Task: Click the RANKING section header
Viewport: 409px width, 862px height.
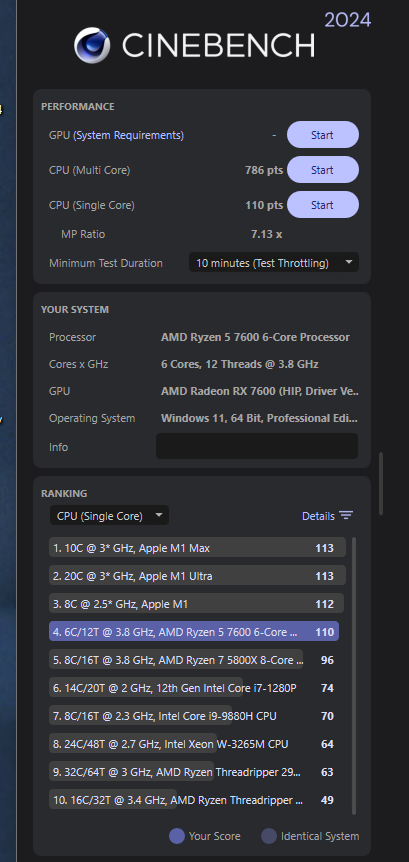Action: pos(64,494)
